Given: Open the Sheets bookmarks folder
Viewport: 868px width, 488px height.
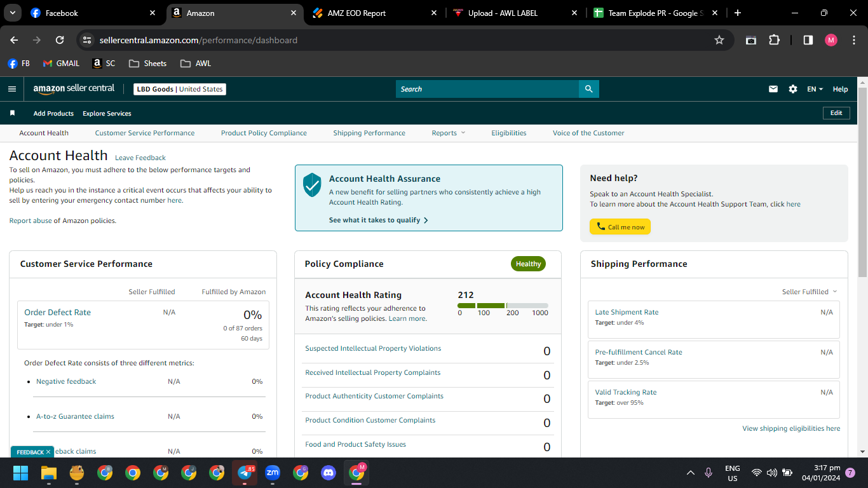Looking at the screenshot, I should tap(147, 64).
